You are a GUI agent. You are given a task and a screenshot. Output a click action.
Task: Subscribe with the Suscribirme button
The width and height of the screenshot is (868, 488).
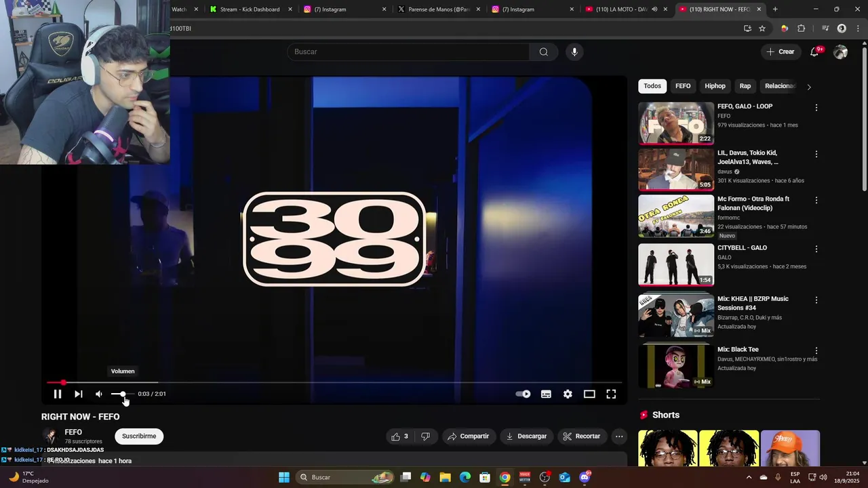[139, 436]
